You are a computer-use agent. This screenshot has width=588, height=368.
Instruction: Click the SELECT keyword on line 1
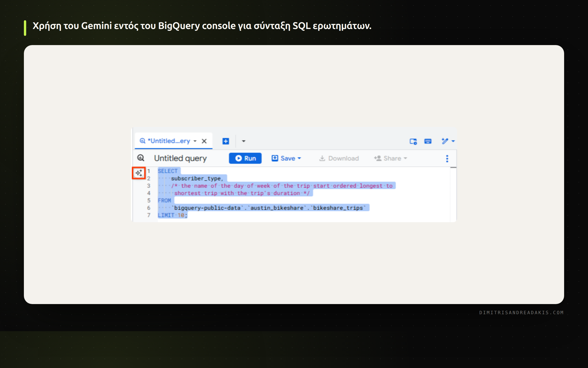[x=168, y=171]
